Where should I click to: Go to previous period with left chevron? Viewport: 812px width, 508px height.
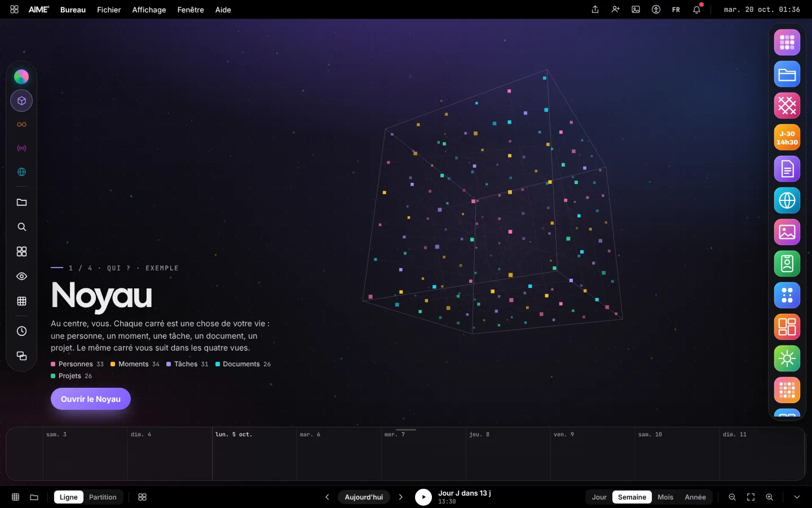[x=327, y=497]
